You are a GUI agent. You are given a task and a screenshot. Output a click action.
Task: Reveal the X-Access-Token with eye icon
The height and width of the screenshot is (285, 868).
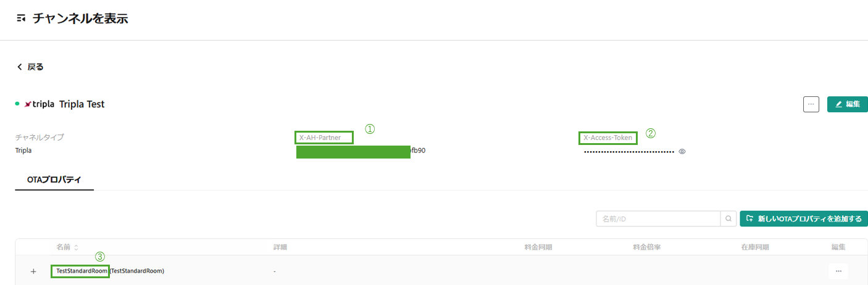682,151
